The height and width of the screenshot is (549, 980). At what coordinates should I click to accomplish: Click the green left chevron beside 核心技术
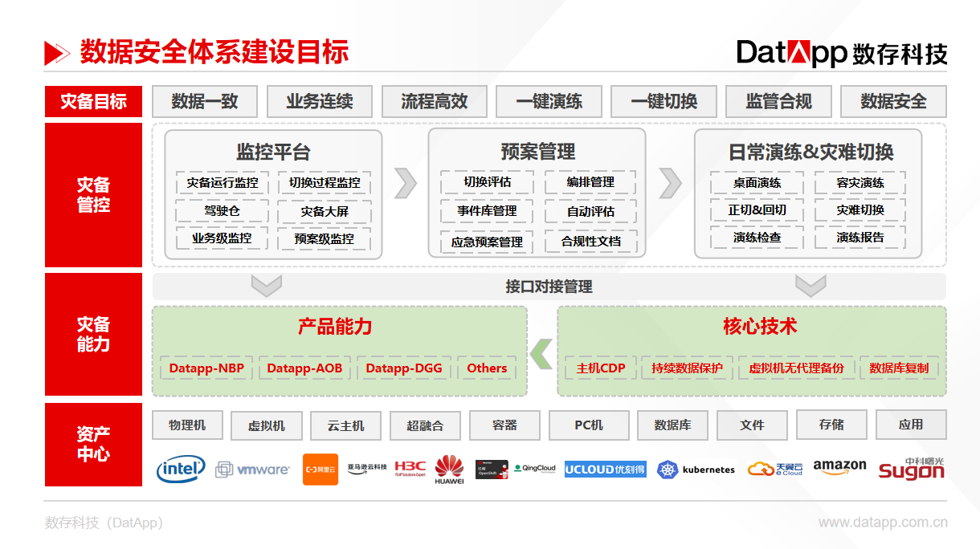click(x=542, y=353)
